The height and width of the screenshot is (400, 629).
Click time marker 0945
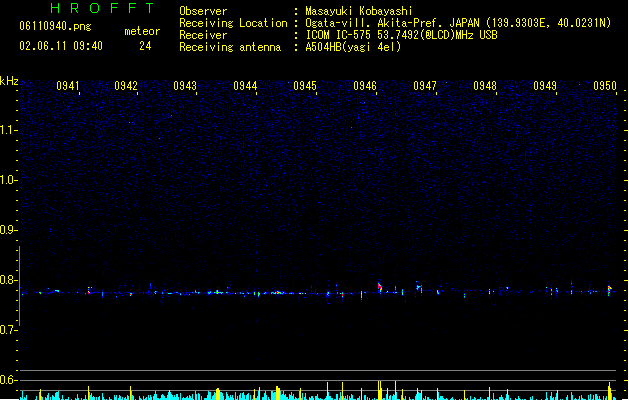(x=305, y=86)
